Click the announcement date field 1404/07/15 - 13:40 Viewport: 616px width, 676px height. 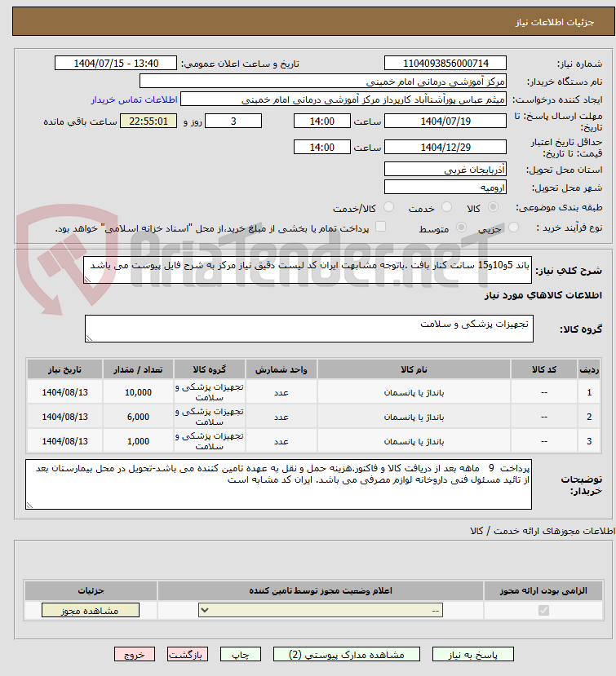tap(116, 64)
